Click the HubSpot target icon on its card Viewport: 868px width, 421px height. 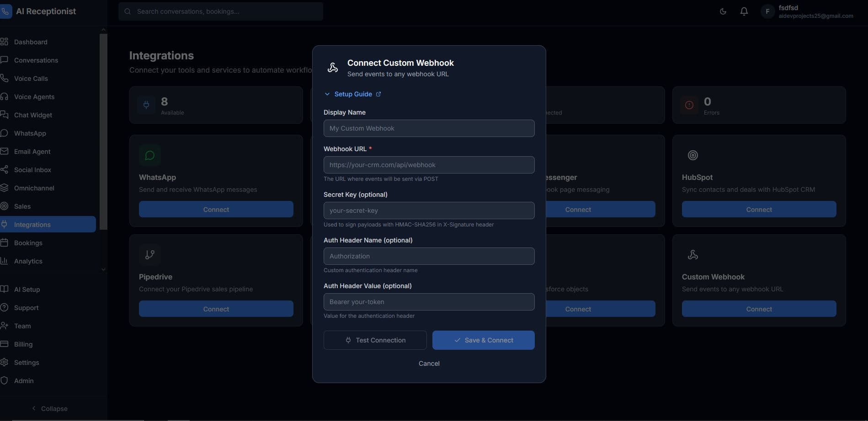click(693, 155)
